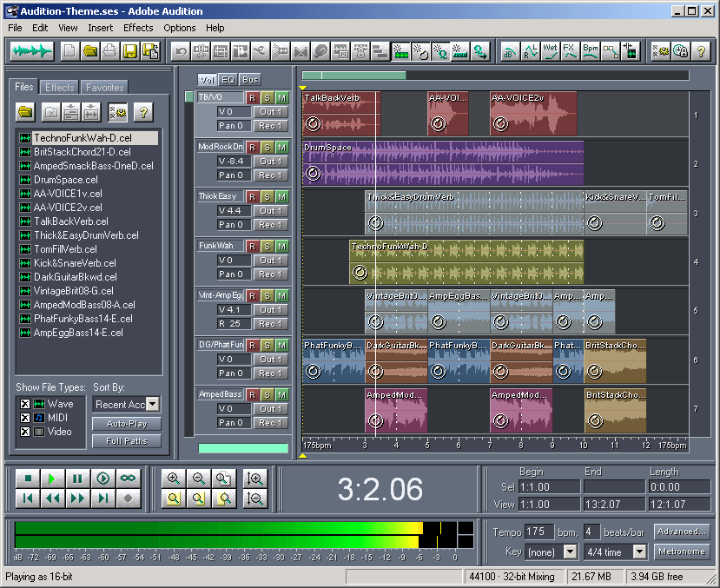
Task: Zoom out horizontally with the magnifier minus icon
Action: 198,479
